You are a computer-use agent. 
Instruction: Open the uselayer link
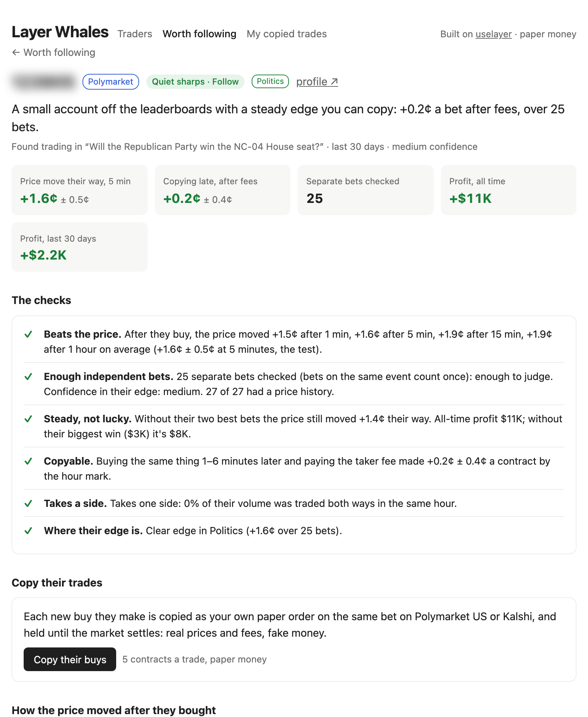pyautogui.click(x=493, y=34)
